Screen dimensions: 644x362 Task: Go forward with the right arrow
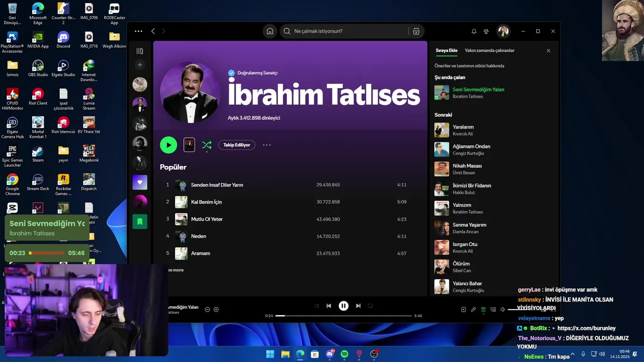[163, 31]
